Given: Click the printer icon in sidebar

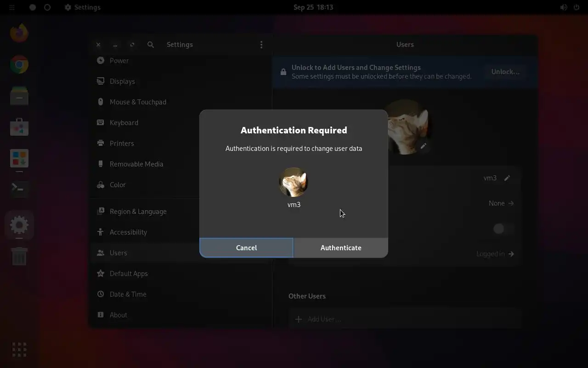Looking at the screenshot, I should pyautogui.click(x=100, y=144).
